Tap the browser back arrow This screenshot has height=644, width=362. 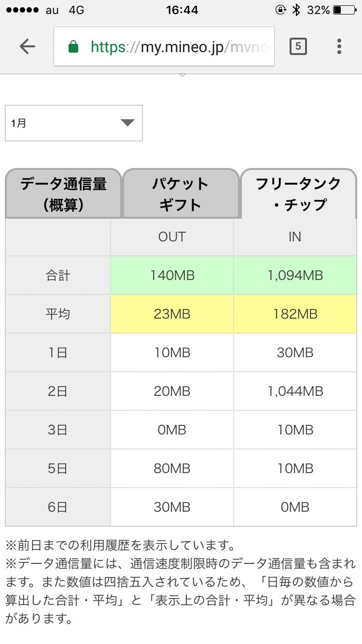tap(28, 46)
